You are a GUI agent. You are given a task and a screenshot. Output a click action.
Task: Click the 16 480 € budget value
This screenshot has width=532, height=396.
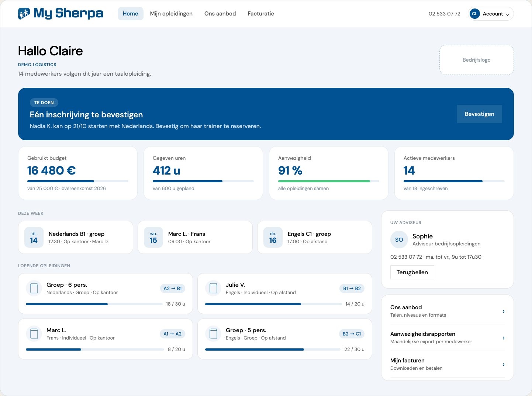(x=52, y=171)
